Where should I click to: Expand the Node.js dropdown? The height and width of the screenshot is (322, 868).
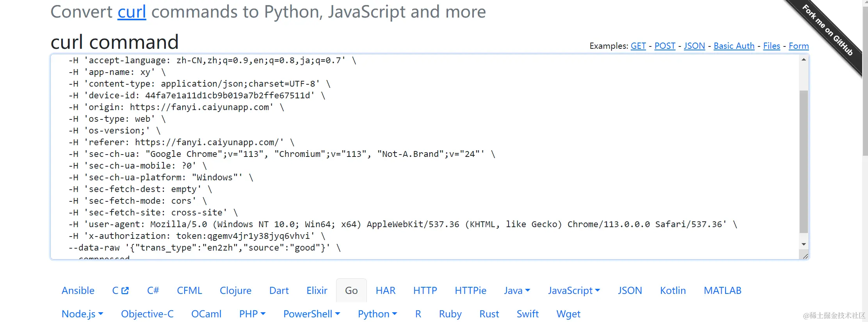(82, 314)
